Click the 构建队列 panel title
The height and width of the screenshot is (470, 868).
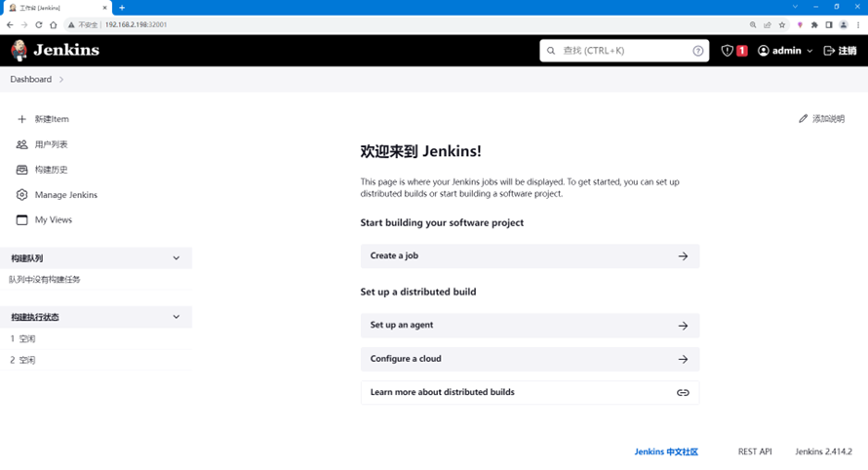pos(27,258)
